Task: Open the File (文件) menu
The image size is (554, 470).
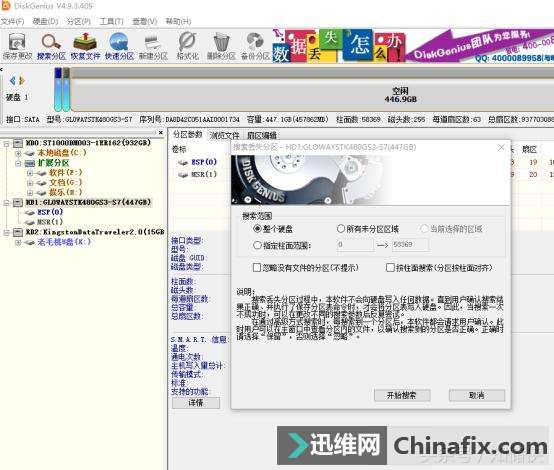Action: pyautogui.click(x=13, y=22)
